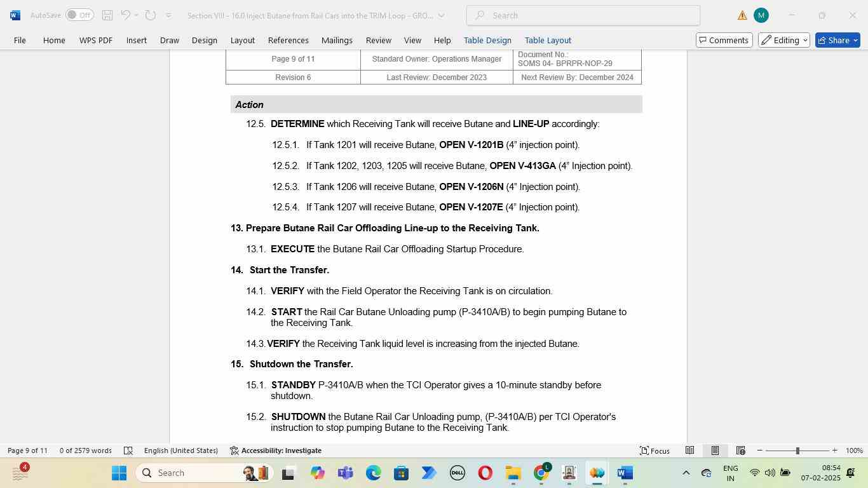The width and height of the screenshot is (868, 488).
Task: Click the Redo icon
Action: click(x=151, y=15)
